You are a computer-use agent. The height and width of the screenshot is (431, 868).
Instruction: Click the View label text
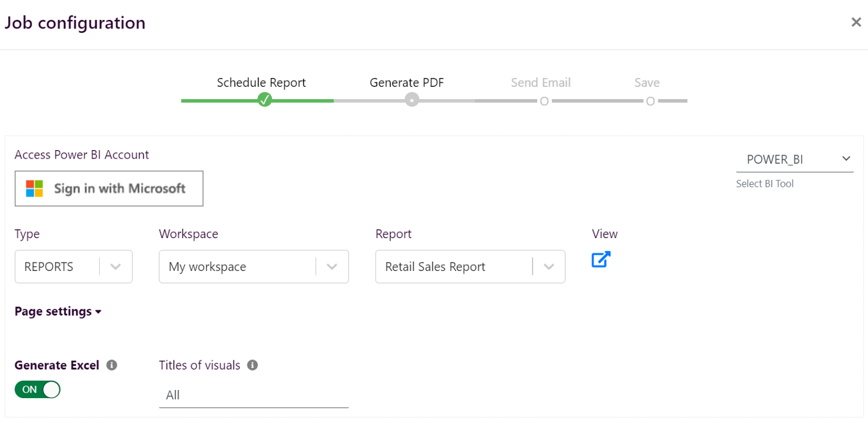tap(604, 234)
